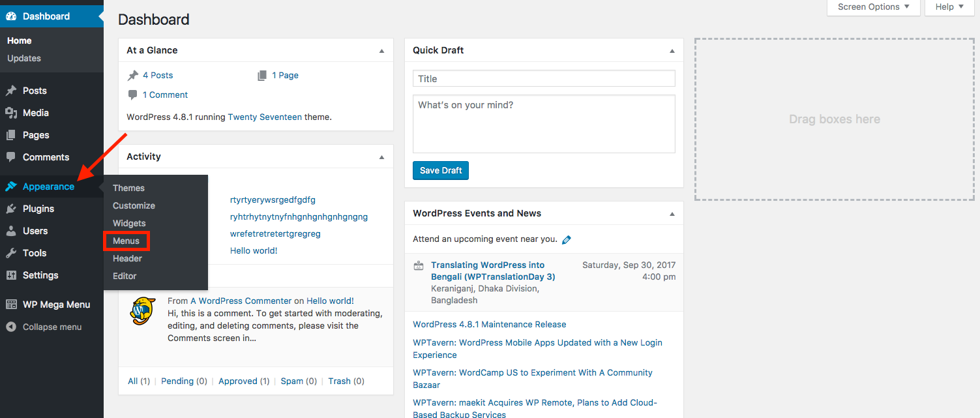980x418 pixels.
Task: Filter comments by Trash
Action: (339, 381)
